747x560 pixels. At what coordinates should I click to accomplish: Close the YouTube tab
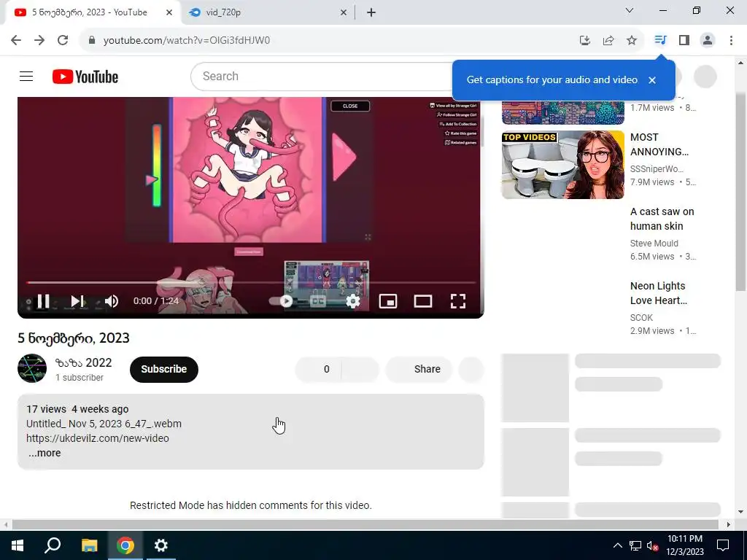tap(169, 12)
